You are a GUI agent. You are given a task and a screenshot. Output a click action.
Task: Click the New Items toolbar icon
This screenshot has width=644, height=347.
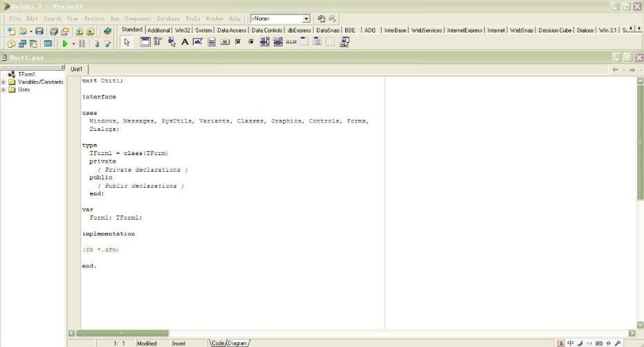pyautogui.click(x=11, y=31)
